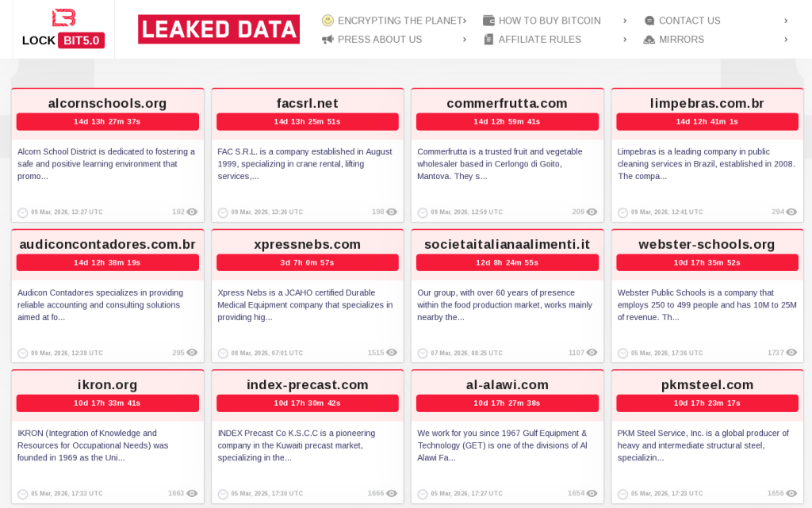Open the Press About Us menu item
This screenshot has height=508, width=812.
pos(380,40)
